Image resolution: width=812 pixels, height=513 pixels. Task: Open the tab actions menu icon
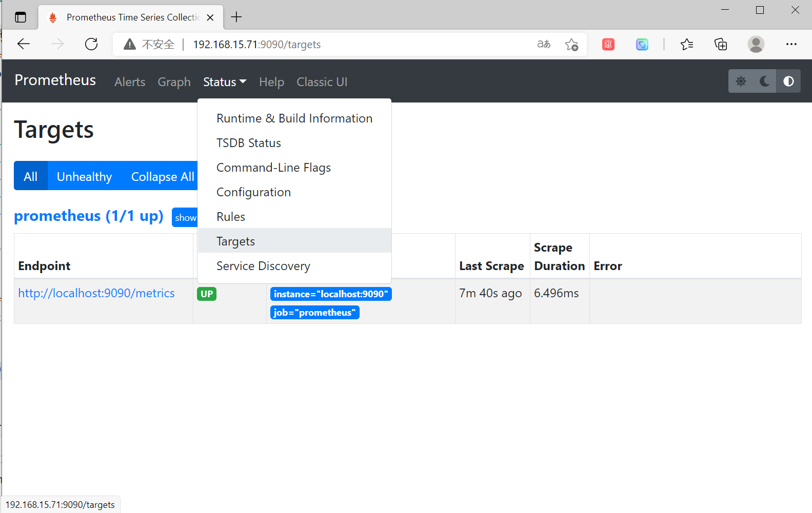pos(21,17)
